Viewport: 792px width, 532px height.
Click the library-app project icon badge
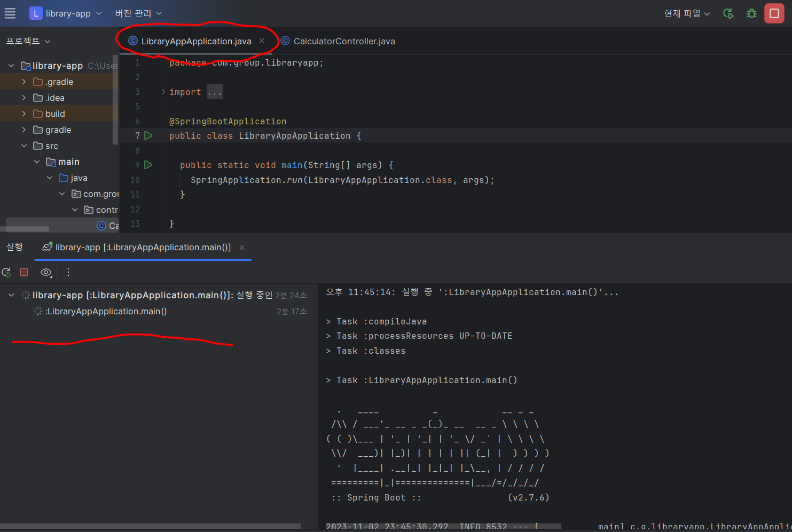[x=35, y=13]
